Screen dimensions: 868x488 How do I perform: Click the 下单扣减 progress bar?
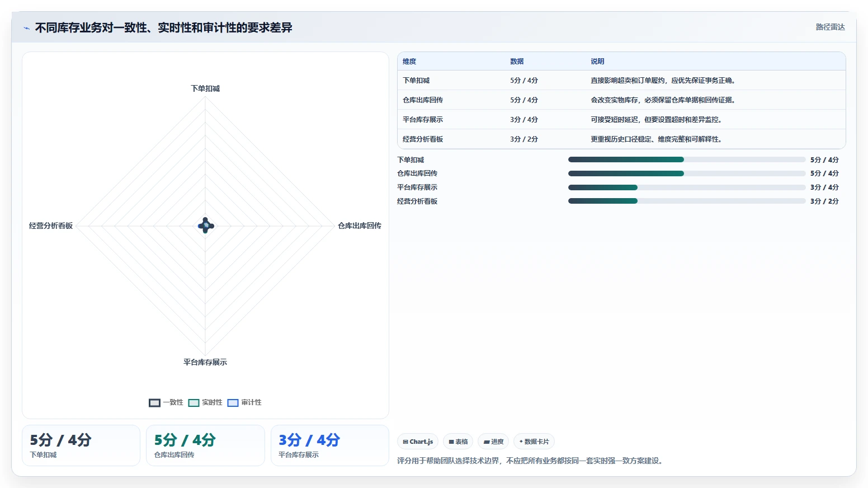(687, 159)
